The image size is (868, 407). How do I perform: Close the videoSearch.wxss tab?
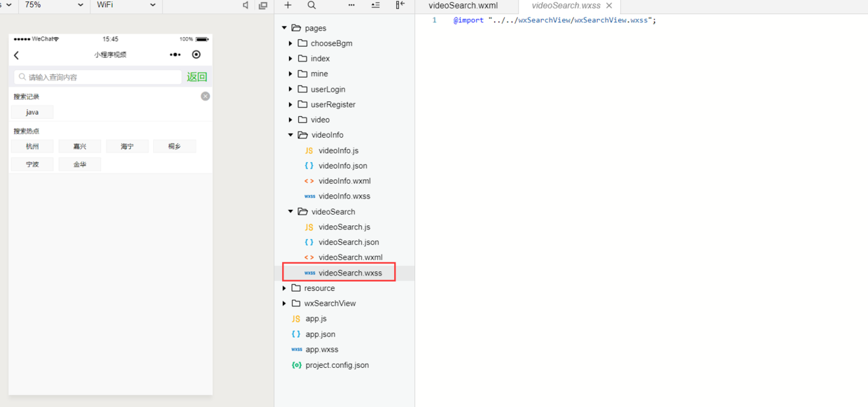609,6
